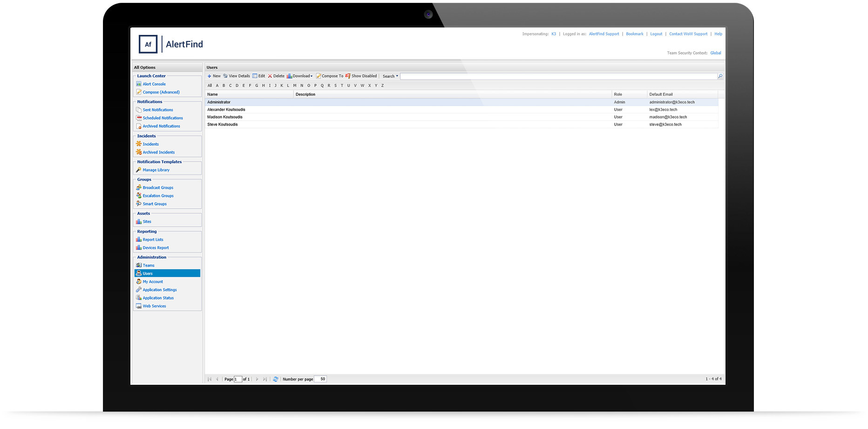Open Sent Notifications

(158, 110)
